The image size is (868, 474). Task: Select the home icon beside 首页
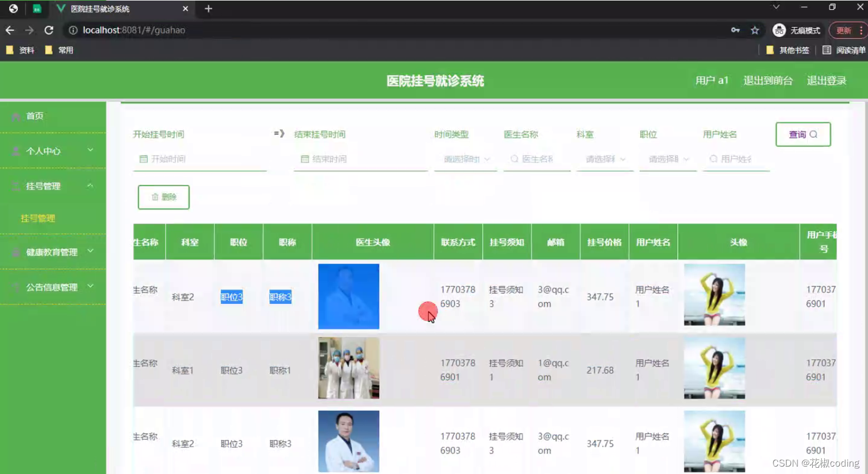coord(16,116)
